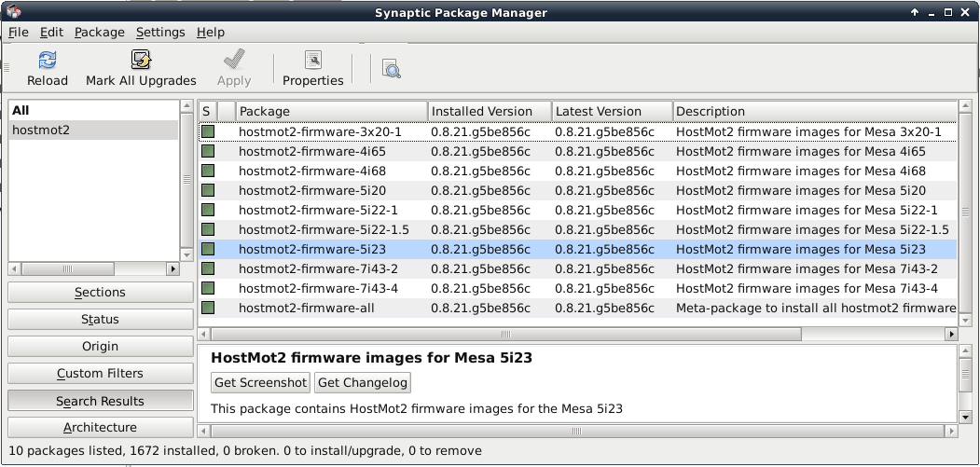Click status box of hostmot2-firmware-5i20
The image size is (980, 467).
208,190
